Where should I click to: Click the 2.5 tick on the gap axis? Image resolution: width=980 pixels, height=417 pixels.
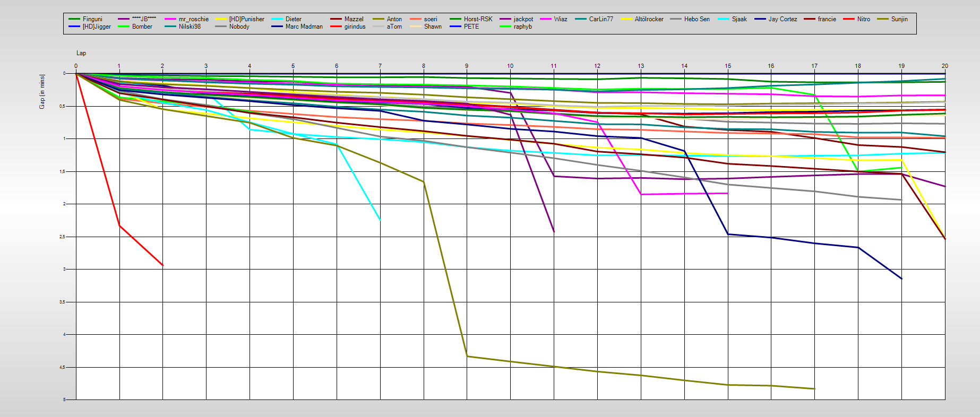(62, 237)
